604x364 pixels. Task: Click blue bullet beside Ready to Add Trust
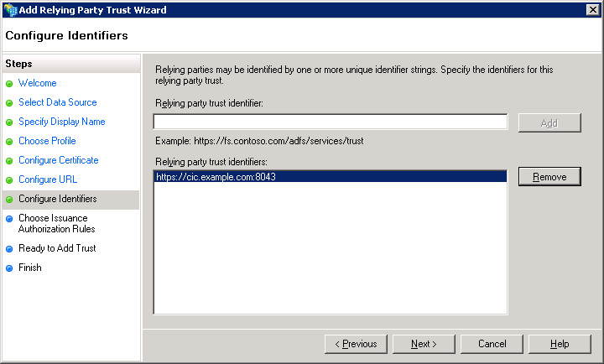pos(10,249)
